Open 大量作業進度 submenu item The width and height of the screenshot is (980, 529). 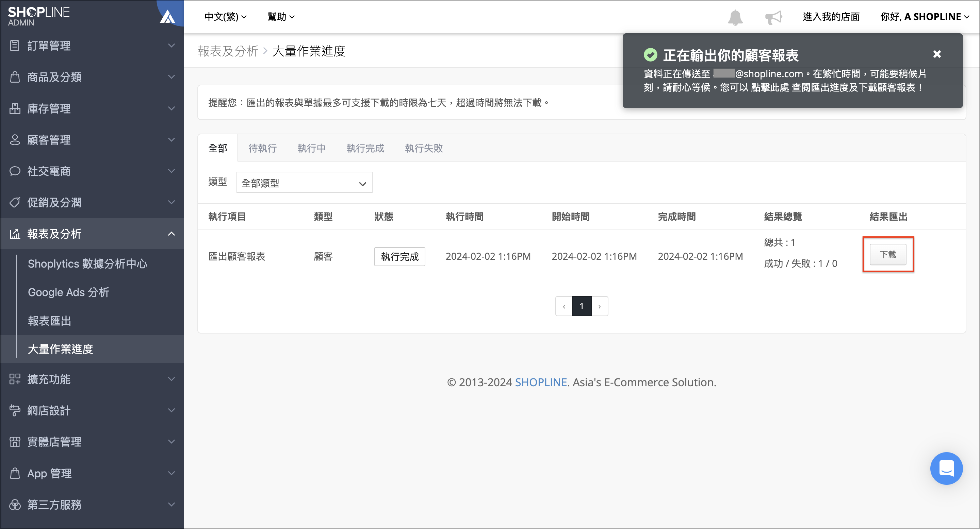click(61, 349)
